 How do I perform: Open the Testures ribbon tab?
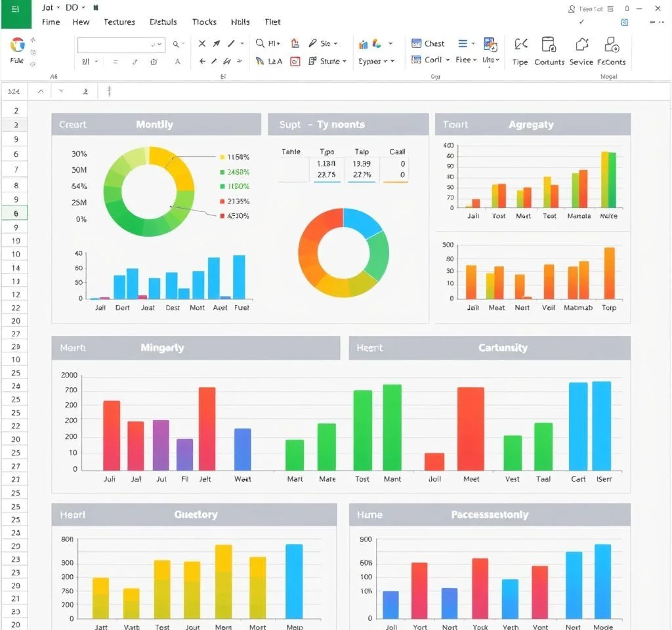tap(119, 22)
